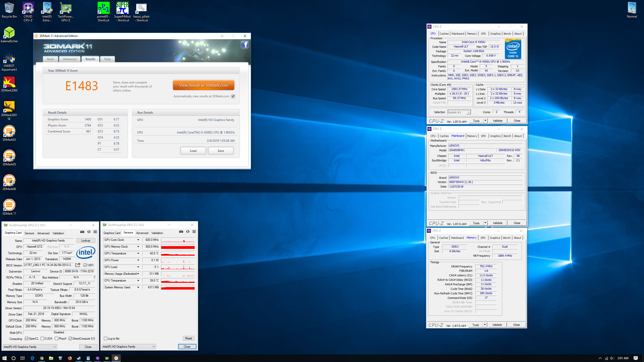Expand the Memory Usage (Dedicated) sensor dropdown

point(138,274)
